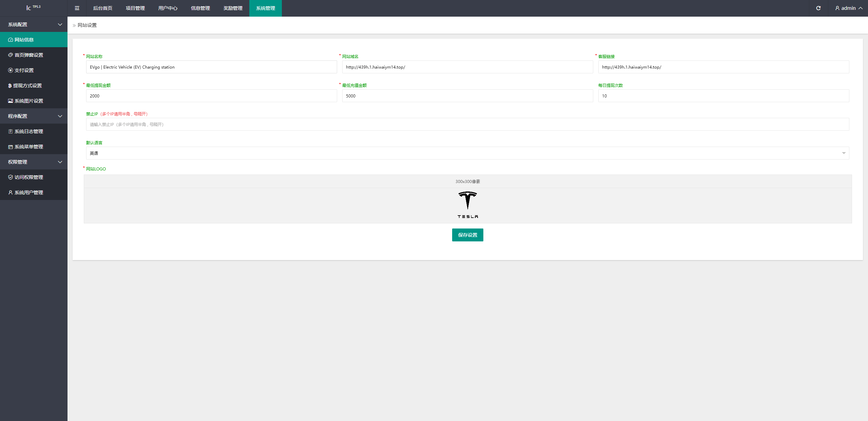Go to 用户中心 tab
Image resolution: width=868 pixels, height=421 pixels.
click(168, 8)
